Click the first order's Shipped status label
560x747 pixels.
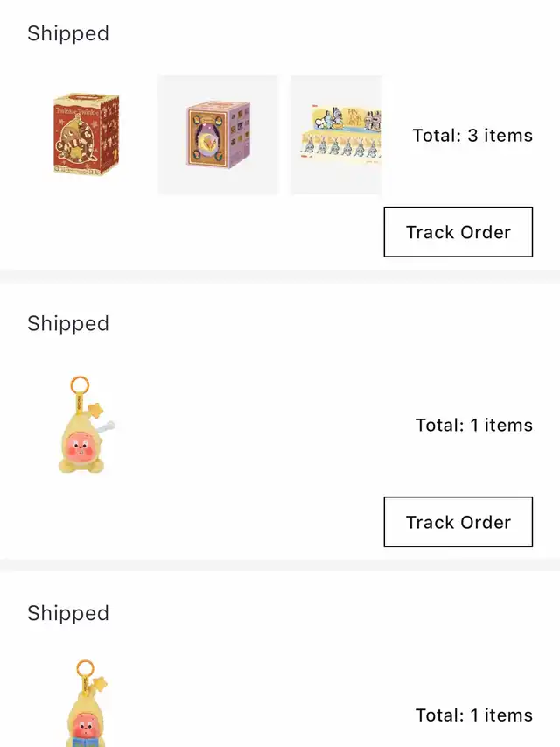(x=68, y=33)
